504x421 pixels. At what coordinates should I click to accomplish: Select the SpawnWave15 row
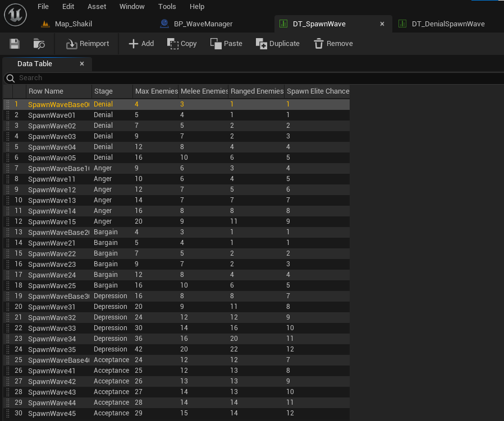pos(176,221)
